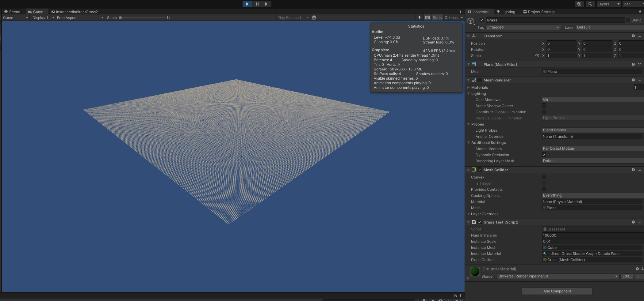This screenshot has height=301, width=644.
Task: Click the Play button in top toolbar
Action: [247, 4]
